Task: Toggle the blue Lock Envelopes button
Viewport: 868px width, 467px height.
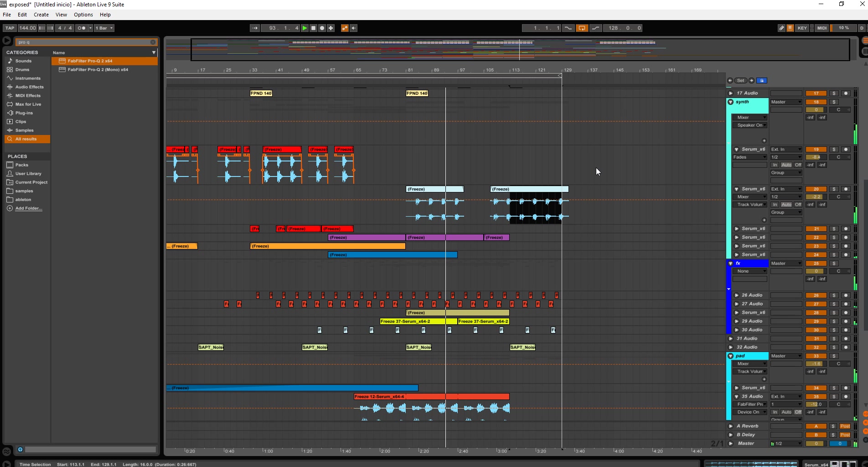Action: coord(762,81)
